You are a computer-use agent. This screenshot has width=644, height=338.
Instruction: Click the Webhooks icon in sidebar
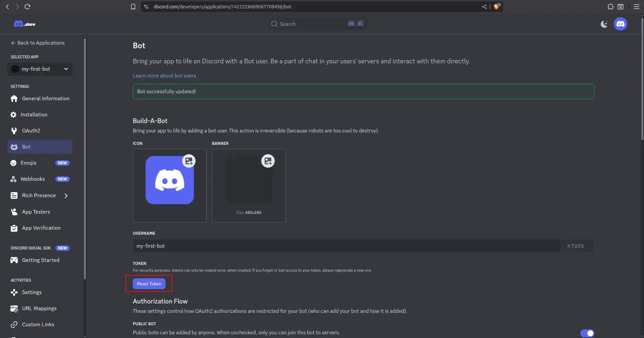tap(13, 179)
